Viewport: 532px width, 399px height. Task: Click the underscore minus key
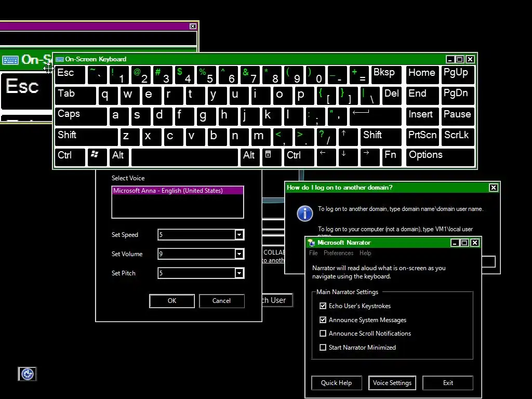point(337,75)
